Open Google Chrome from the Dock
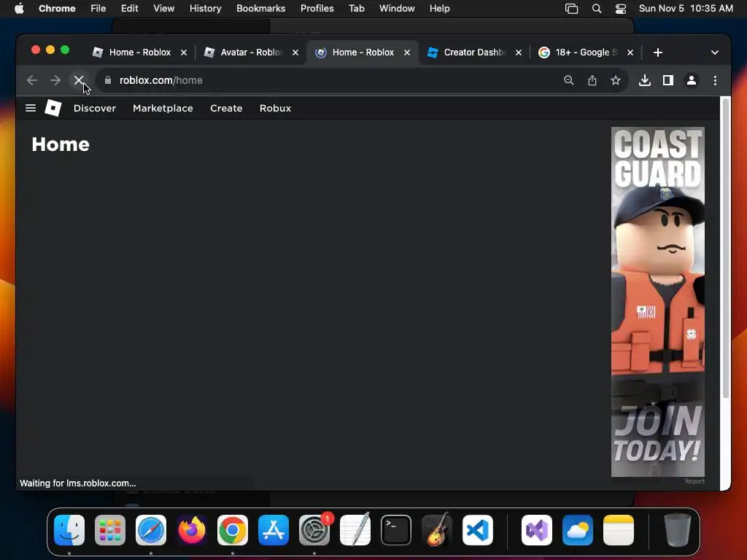 233,530
